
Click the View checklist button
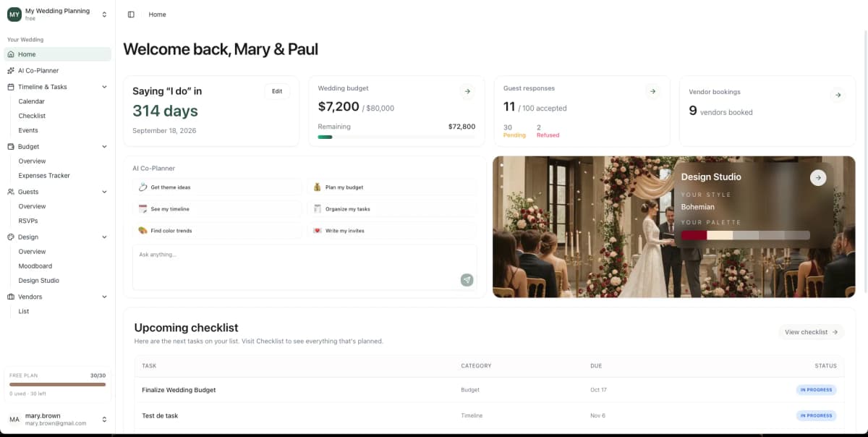click(x=811, y=331)
